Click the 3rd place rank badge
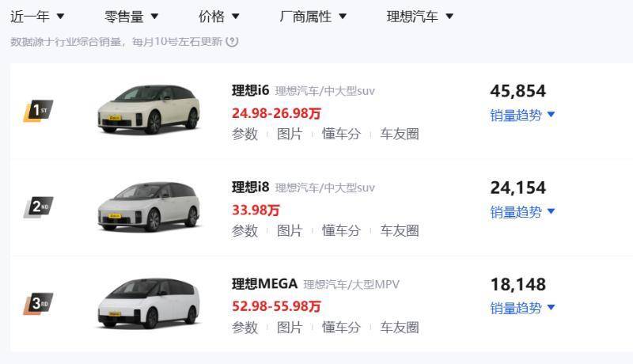The height and width of the screenshot is (364, 633). pos(37,304)
